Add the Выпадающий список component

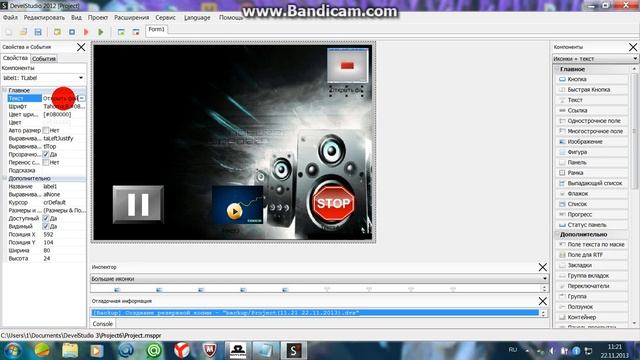click(592, 183)
